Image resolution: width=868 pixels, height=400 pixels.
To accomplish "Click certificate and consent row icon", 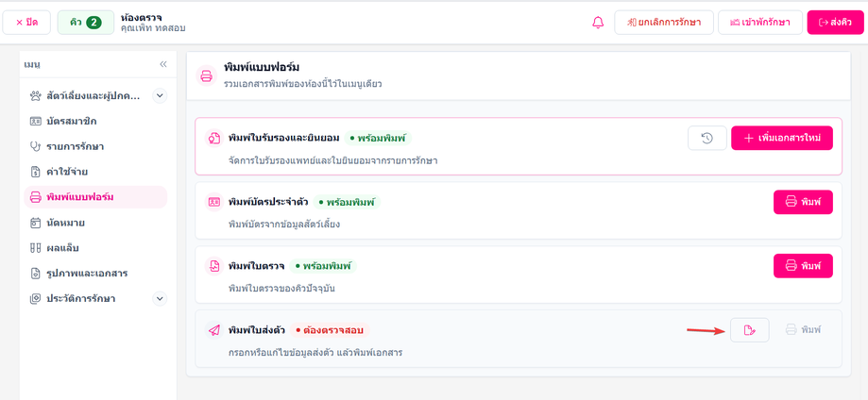I will [213, 138].
